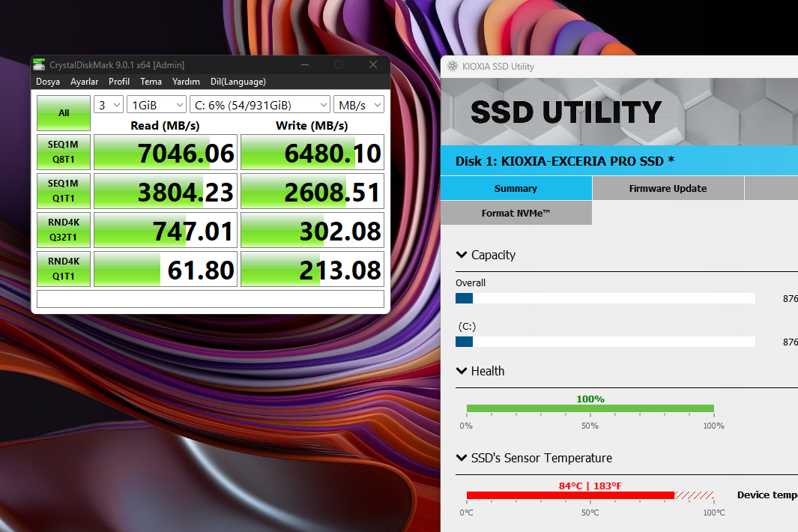Open the Yardım menu
This screenshot has width=798, height=532.
point(186,82)
